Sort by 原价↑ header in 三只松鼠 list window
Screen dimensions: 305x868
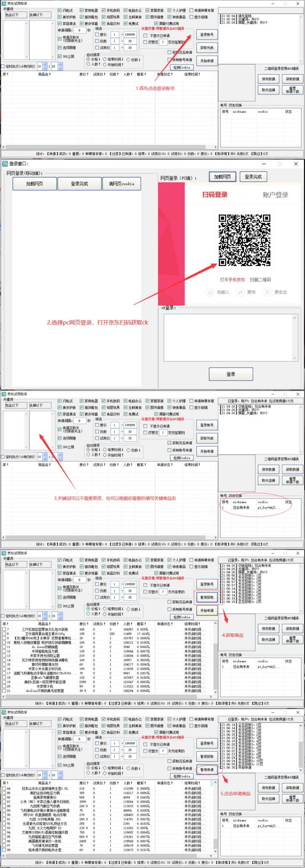point(84,624)
